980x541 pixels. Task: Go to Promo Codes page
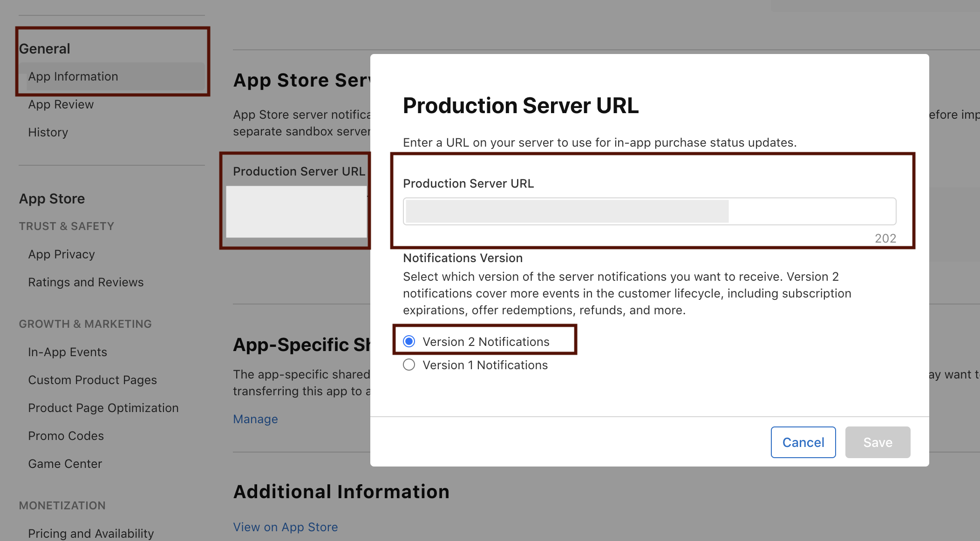66,436
